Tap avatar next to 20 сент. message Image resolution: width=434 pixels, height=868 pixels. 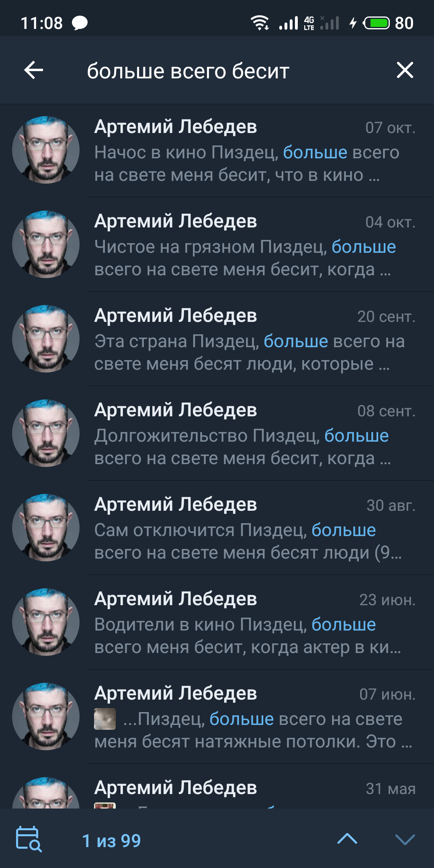point(46,339)
